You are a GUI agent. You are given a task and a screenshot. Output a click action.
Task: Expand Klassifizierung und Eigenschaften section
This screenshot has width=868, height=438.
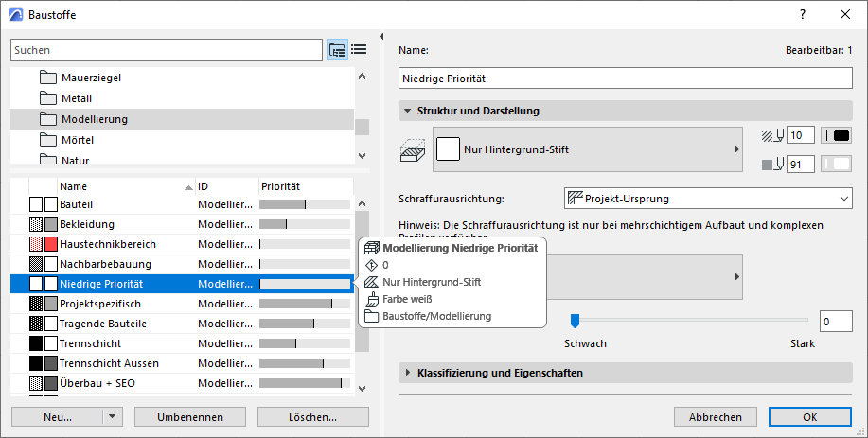407,373
